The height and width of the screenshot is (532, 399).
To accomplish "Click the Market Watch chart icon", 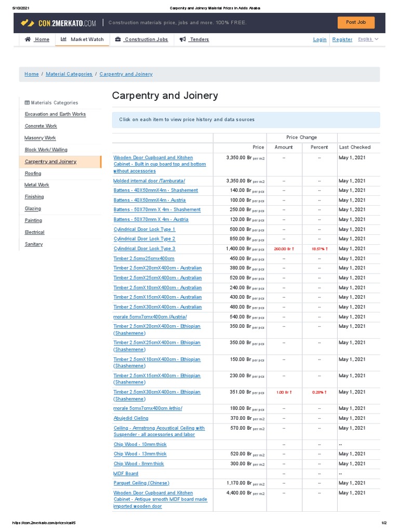I will 63,39.
